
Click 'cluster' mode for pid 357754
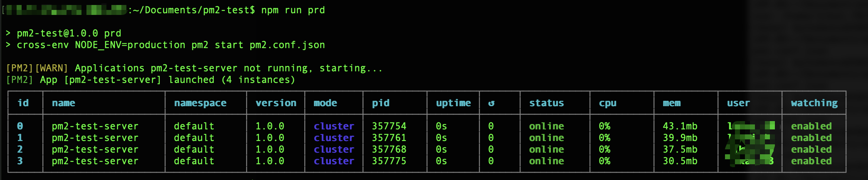(x=334, y=126)
